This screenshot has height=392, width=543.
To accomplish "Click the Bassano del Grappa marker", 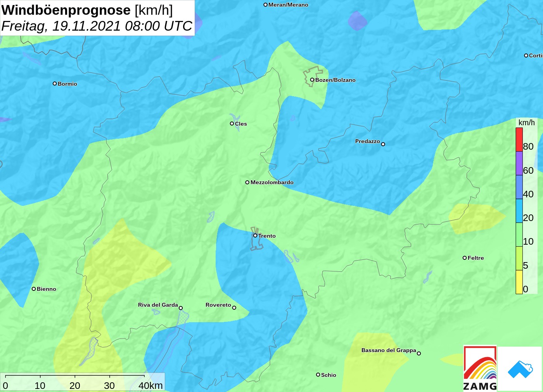I will pos(419,353).
